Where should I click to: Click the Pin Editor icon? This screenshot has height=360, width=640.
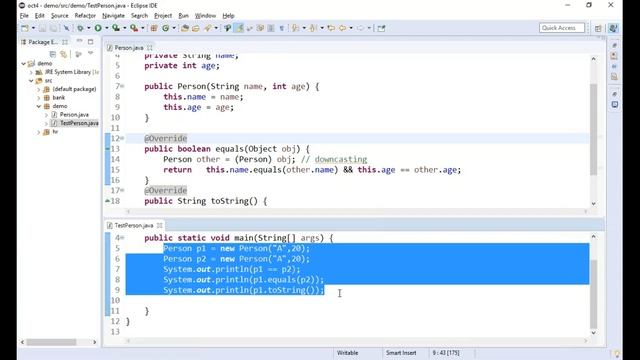coord(381,28)
